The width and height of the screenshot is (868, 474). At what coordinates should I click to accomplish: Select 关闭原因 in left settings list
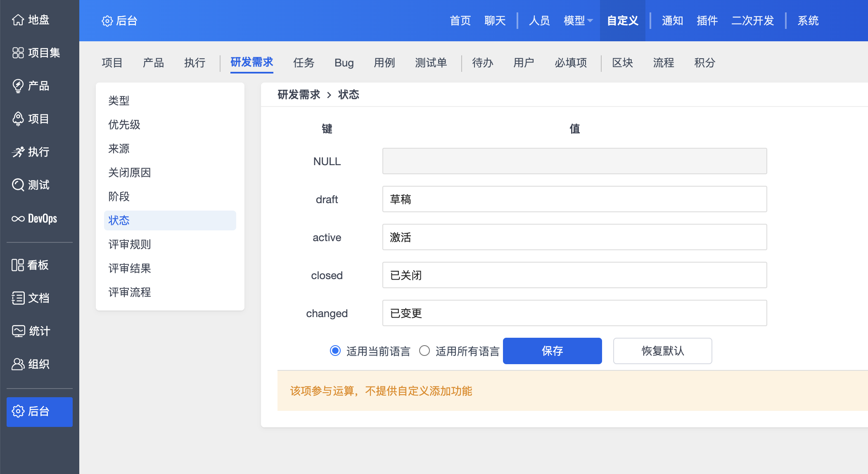click(x=130, y=173)
